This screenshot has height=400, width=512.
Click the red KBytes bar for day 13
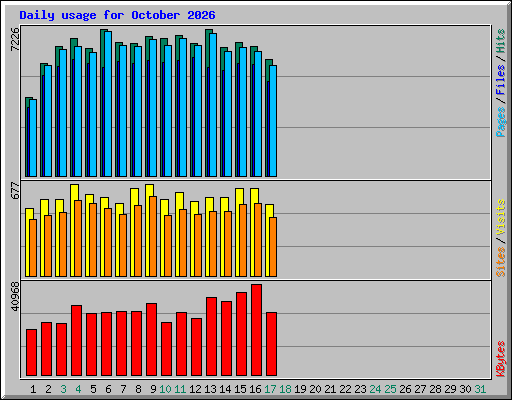[x=211, y=337]
